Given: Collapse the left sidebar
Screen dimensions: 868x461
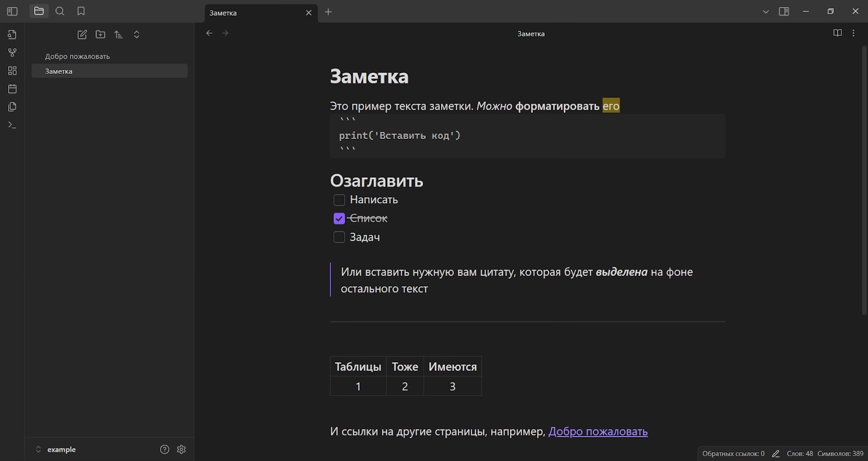Looking at the screenshot, I should click(12, 11).
